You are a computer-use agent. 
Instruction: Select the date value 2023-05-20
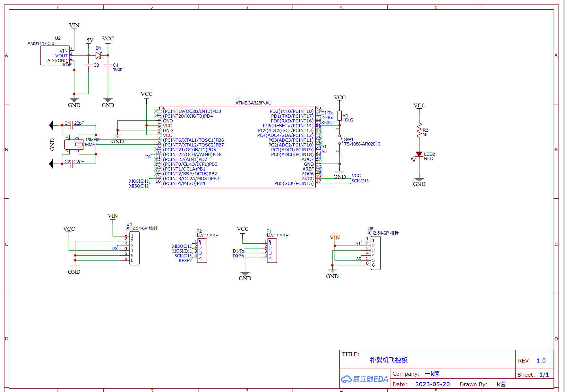432,384
